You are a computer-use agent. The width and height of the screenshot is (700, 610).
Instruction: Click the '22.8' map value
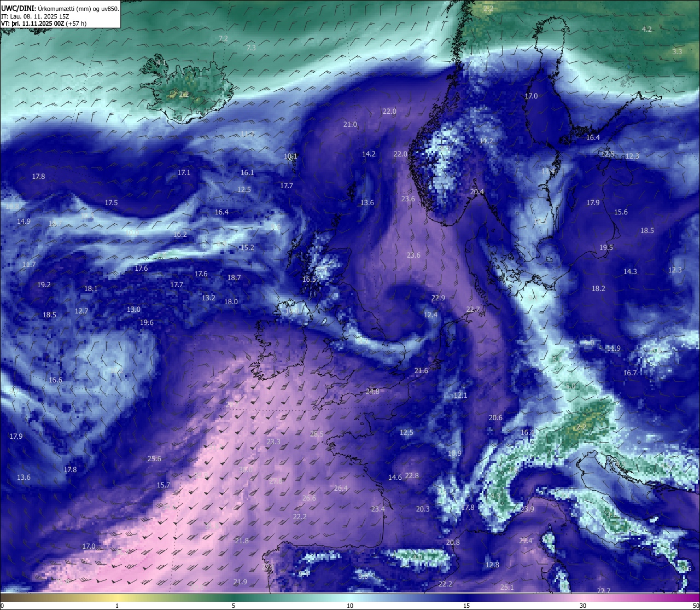(412, 475)
